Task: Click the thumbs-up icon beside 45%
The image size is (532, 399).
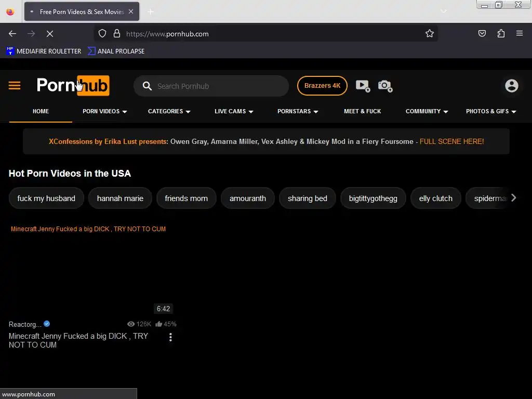Action: [x=158, y=324]
